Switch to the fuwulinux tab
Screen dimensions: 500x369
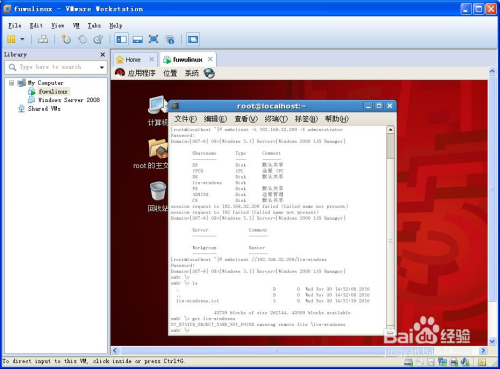coord(187,60)
